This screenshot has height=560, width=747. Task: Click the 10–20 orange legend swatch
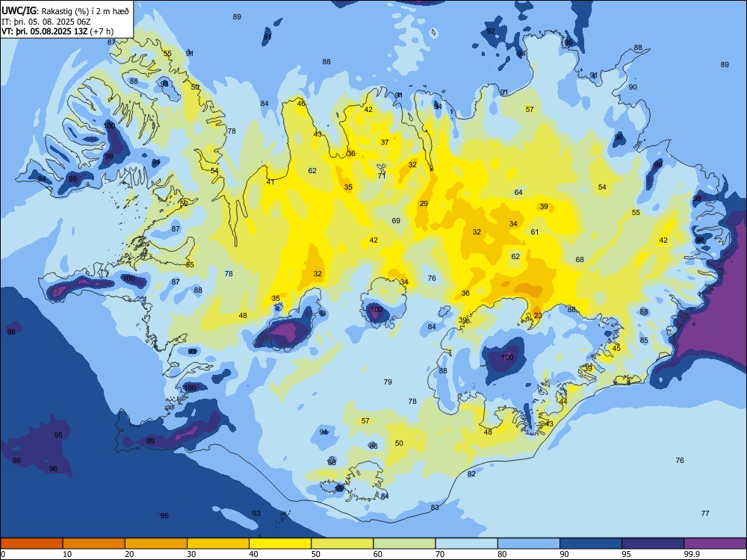pyautogui.click(x=94, y=544)
